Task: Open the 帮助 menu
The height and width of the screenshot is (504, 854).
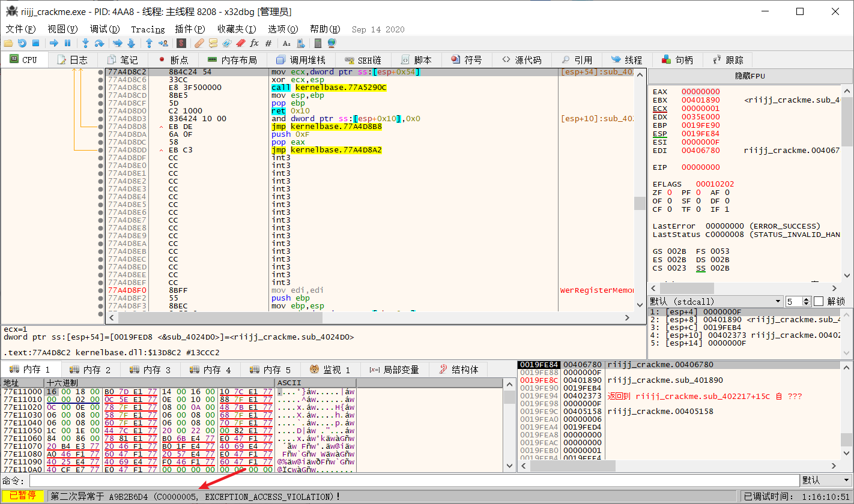Action: (325, 29)
